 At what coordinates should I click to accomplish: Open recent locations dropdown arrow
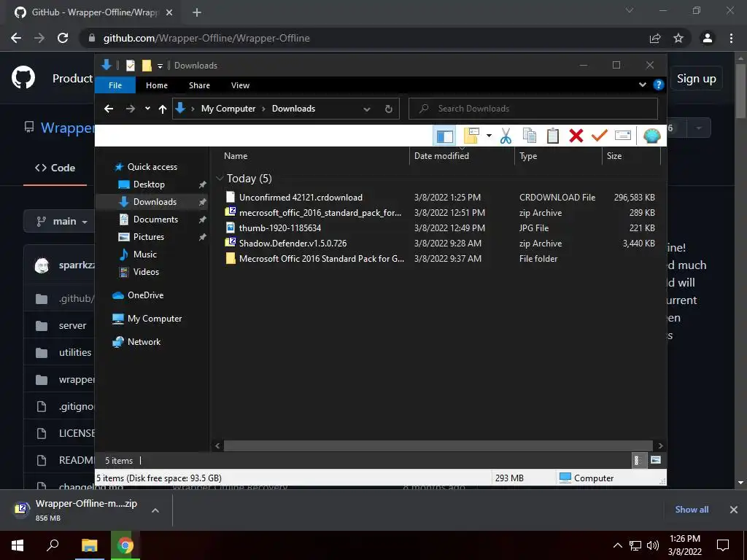147,109
